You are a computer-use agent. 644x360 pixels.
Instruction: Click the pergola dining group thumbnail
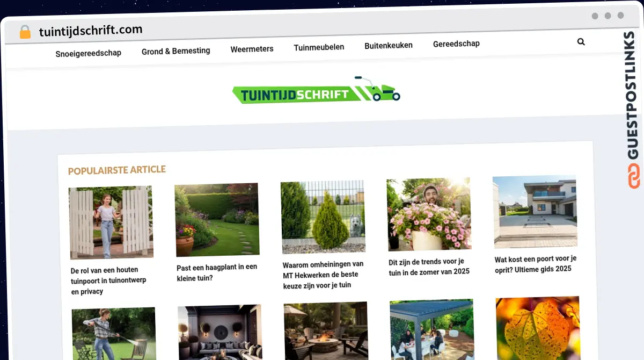tap(432, 329)
